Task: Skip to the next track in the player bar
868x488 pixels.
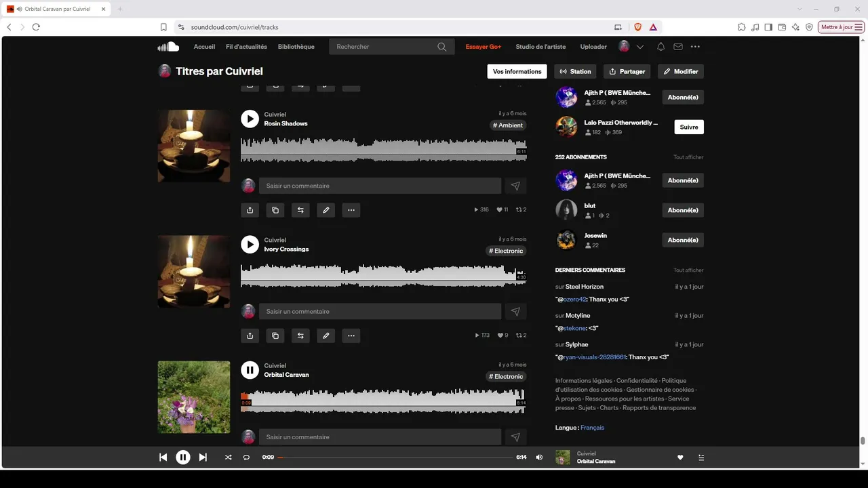Action: pyautogui.click(x=203, y=457)
